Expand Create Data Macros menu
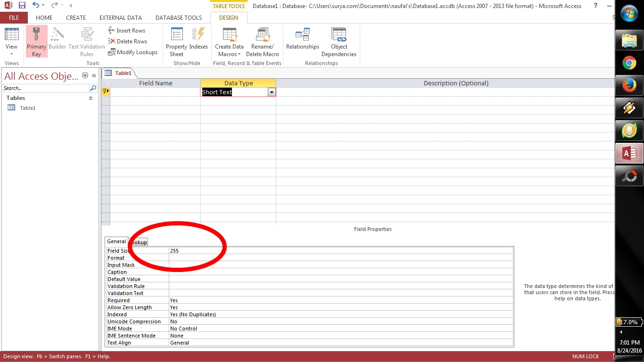The width and height of the screenshot is (644, 362). (229, 41)
